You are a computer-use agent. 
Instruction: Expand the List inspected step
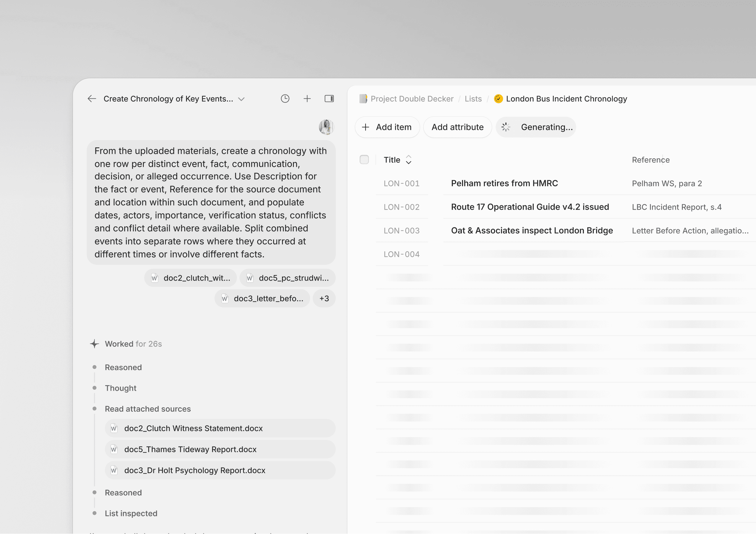(131, 514)
